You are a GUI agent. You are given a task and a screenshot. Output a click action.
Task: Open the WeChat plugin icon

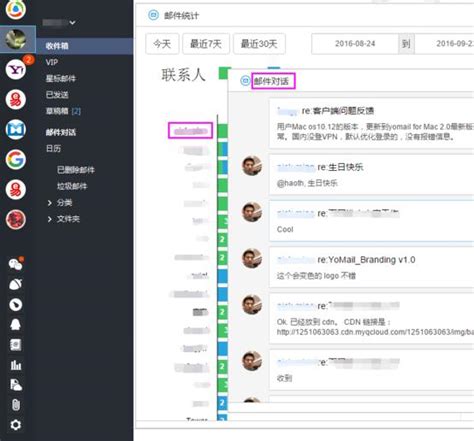(16, 264)
